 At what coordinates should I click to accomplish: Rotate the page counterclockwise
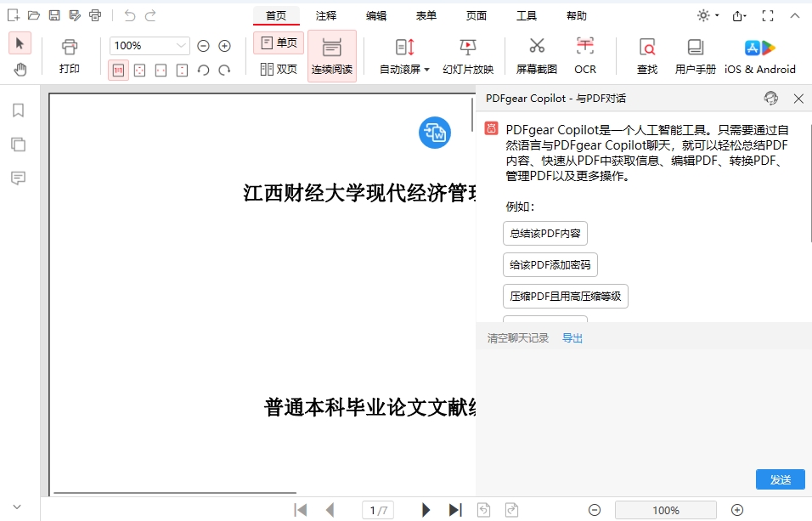click(203, 70)
